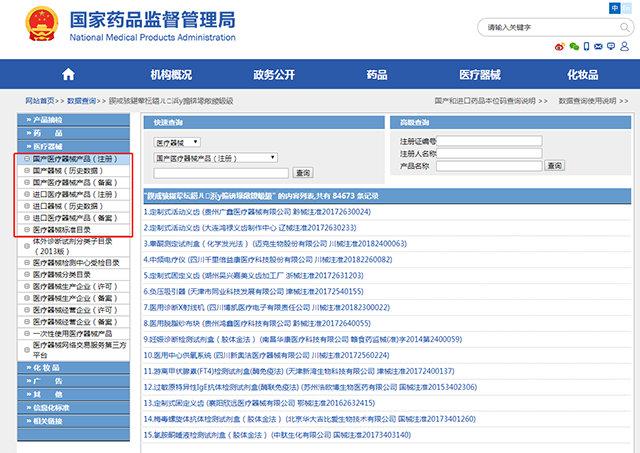Select 医疗器械生产企业（备案）

pyautogui.click(x=75, y=298)
